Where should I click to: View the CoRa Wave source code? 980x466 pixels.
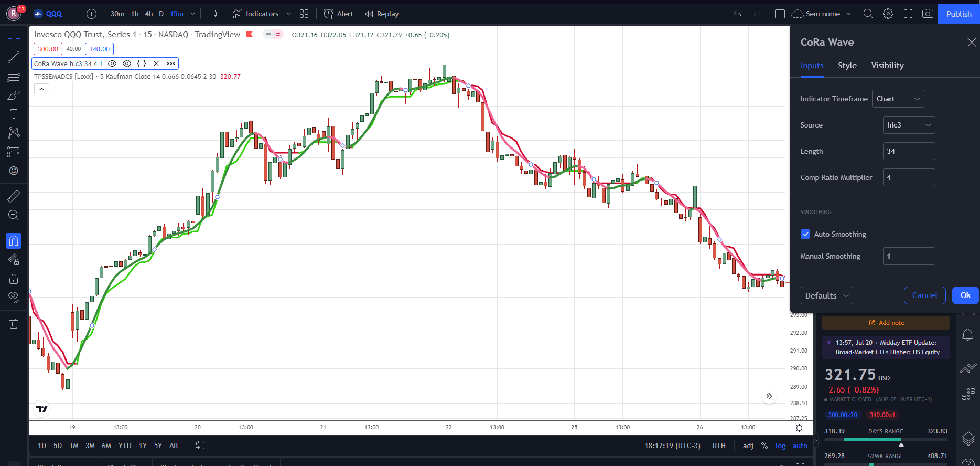142,63
